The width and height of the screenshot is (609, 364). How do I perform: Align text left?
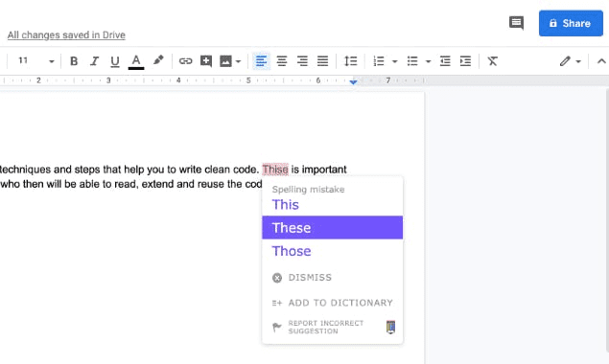point(262,61)
